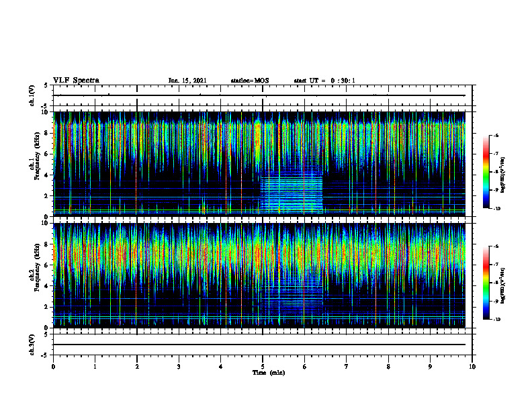Screen dimensions: 532x411
Task: Select the ch.1 "Frequency (kHz)" axis label
Action: pos(37,154)
